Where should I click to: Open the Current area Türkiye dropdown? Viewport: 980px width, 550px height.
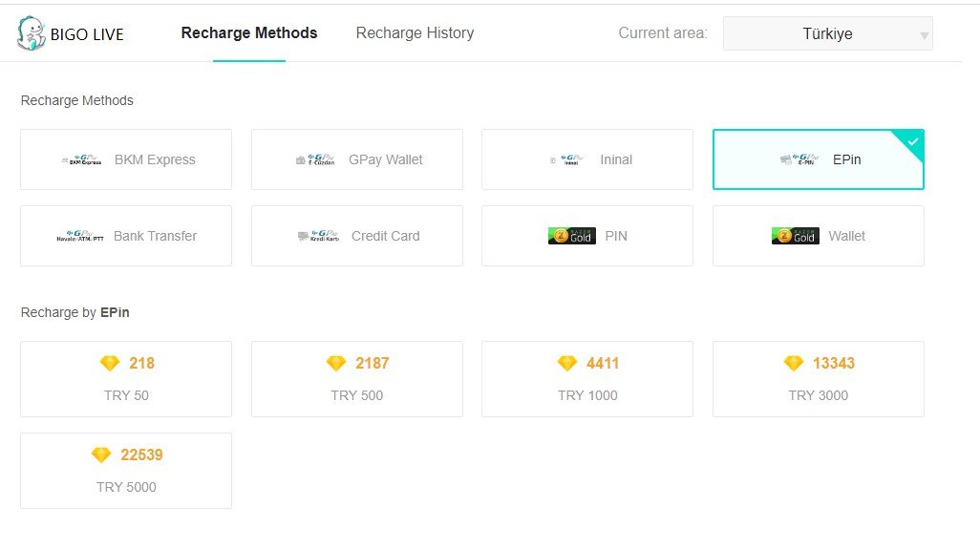[827, 33]
